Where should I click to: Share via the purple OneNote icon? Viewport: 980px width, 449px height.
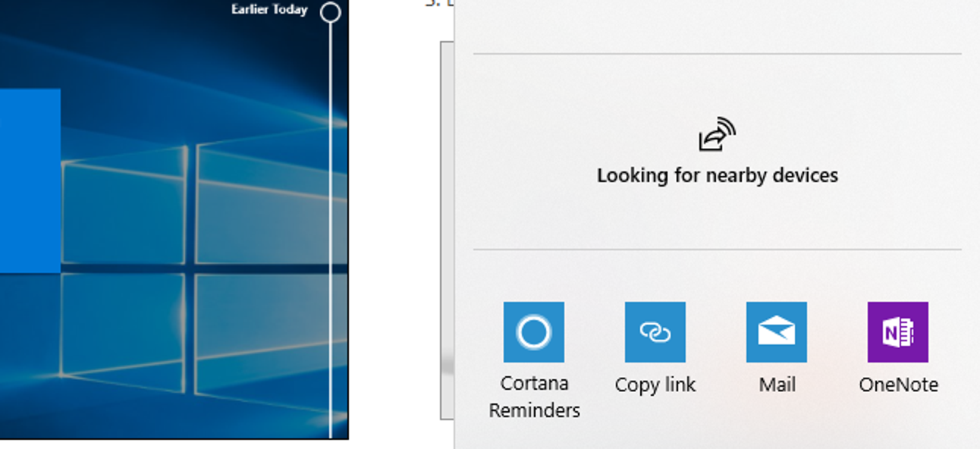click(x=897, y=331)
